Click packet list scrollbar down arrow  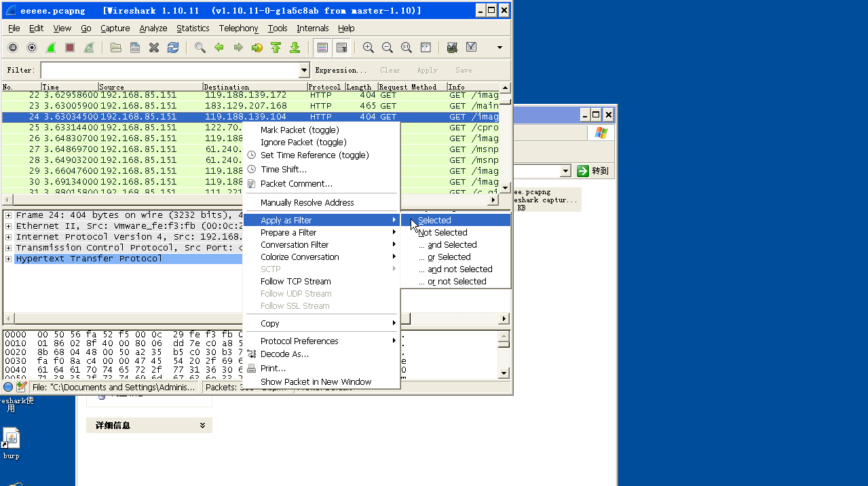pos(505,187)
